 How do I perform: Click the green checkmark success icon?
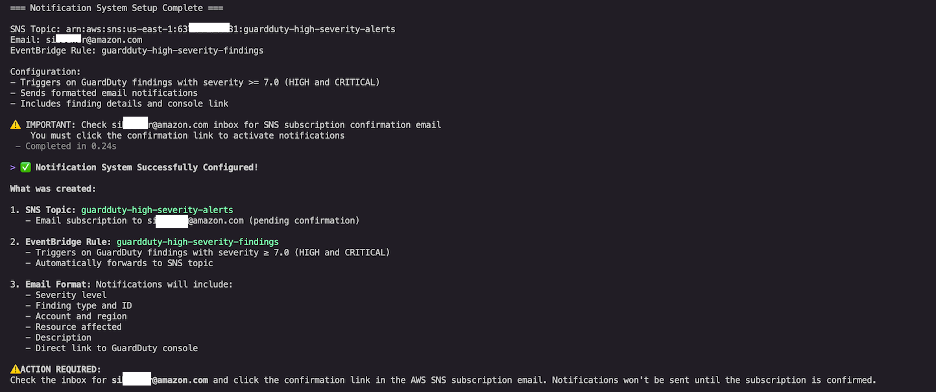[x=26, y=168]
